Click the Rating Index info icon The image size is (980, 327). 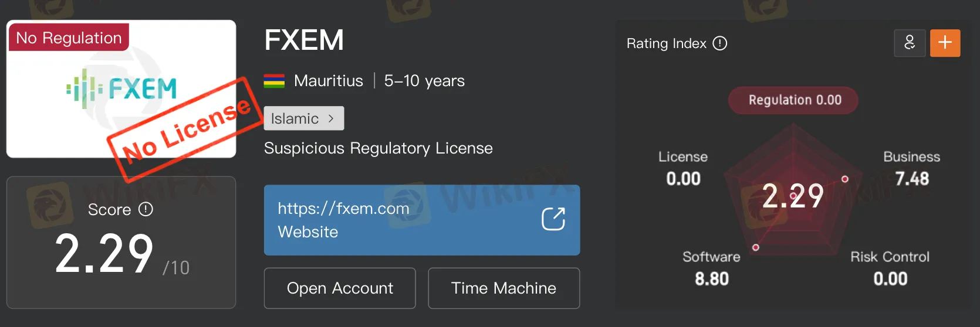coord(719,43)
